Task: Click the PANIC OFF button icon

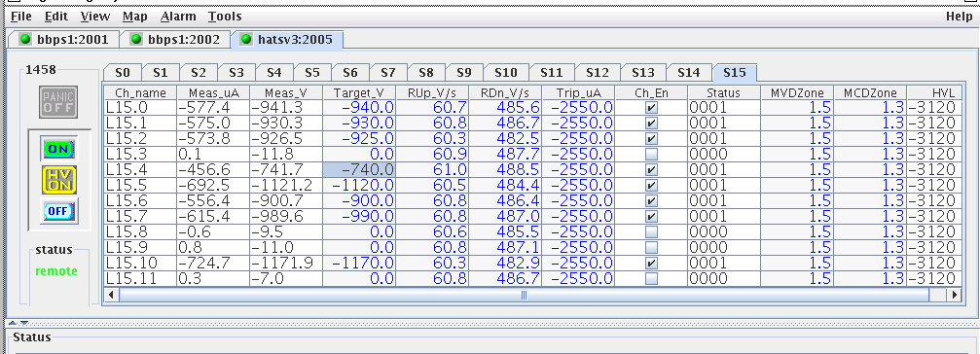Action: pyautogui.click(x=58, y=102)
